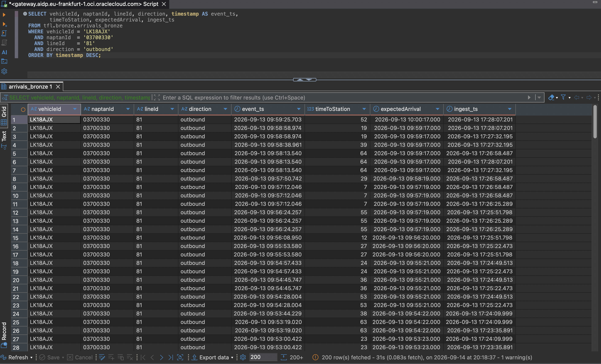The width and height of the screenshot is (601, 364).
Task: Open the ingest_ts column filter dropdown
Action: pyautogui.click(x=509, y=109)
